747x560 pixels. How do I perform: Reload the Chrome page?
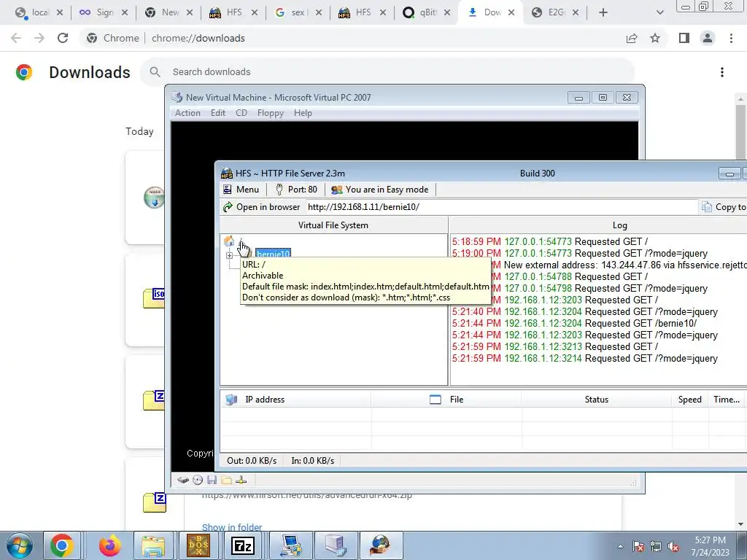pos(63,38)
